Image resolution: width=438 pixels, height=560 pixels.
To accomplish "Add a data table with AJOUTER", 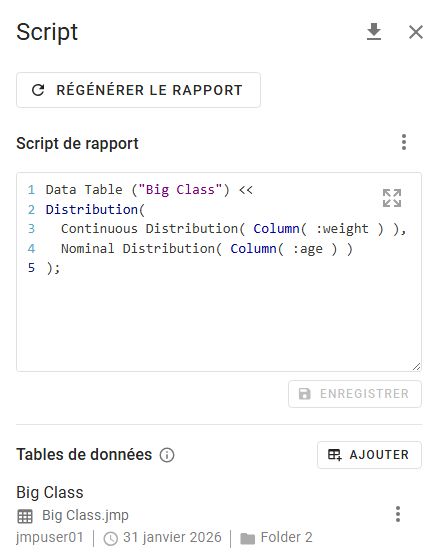I will [x=369, y=455].
